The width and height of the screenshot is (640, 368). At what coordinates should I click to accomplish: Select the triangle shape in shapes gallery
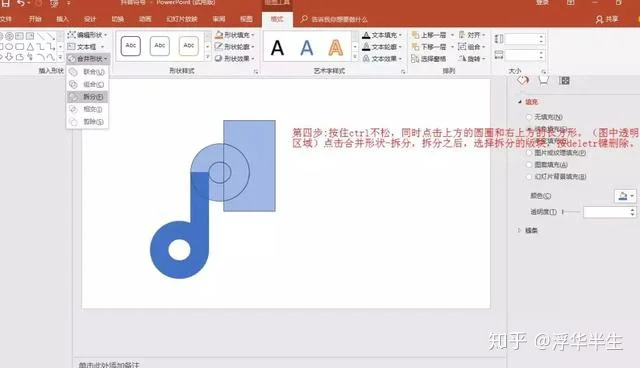(30, 47)
